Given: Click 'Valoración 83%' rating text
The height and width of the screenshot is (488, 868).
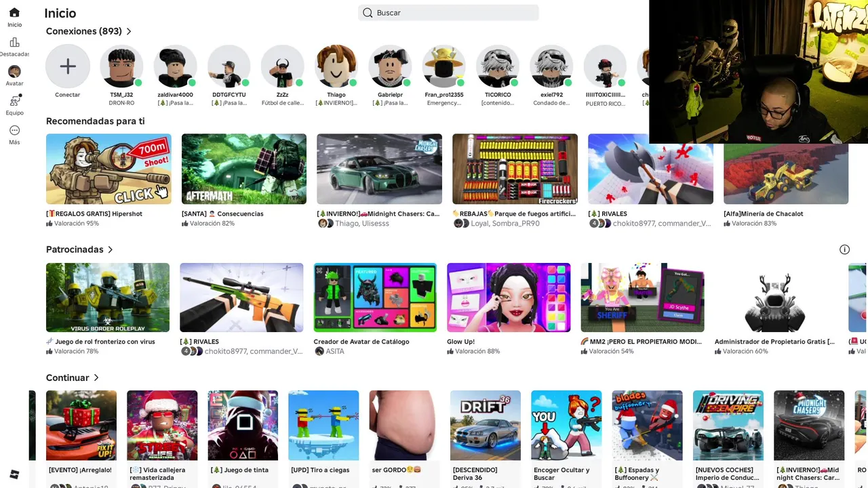Looking at the screenshot, I should 754,224.
